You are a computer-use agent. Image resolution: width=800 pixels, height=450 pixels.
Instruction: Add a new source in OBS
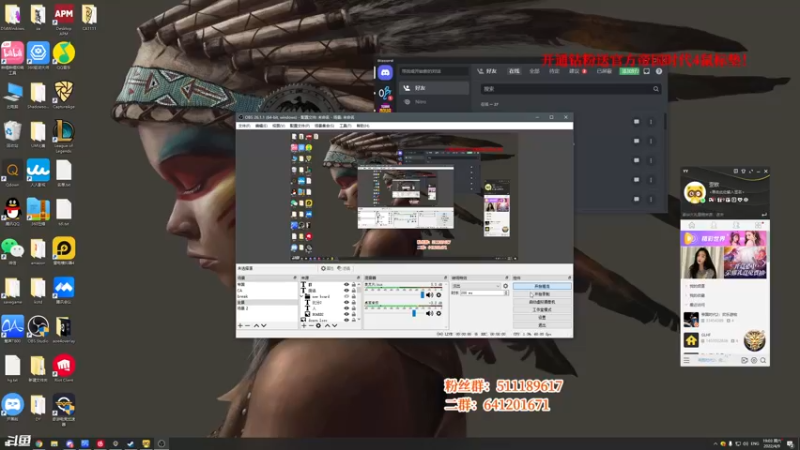coord(304,326)
